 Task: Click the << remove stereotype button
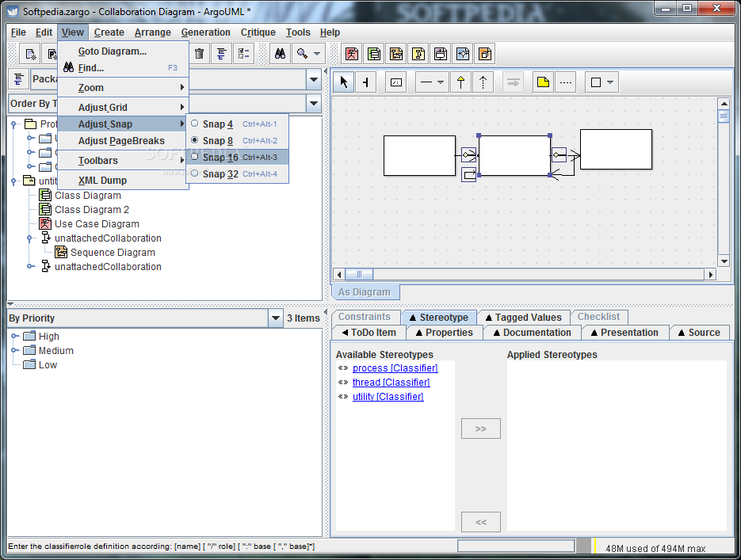(480, 522)
